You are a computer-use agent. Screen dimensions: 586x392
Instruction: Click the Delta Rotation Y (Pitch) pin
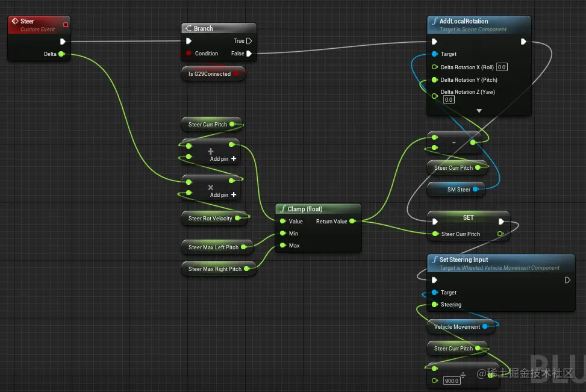pos(435,79)
